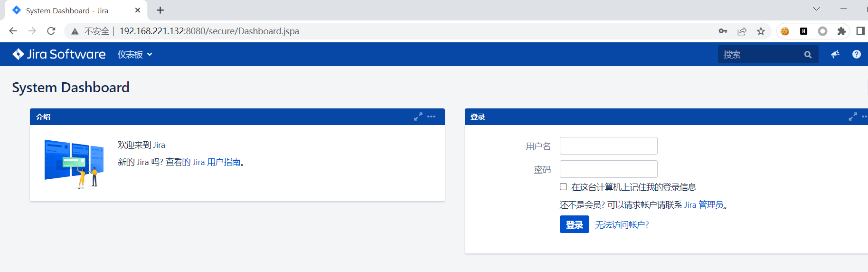The image size is (868, 272).
Task: Maximize the 登录 gadget
Action: [x=853, y=117]
